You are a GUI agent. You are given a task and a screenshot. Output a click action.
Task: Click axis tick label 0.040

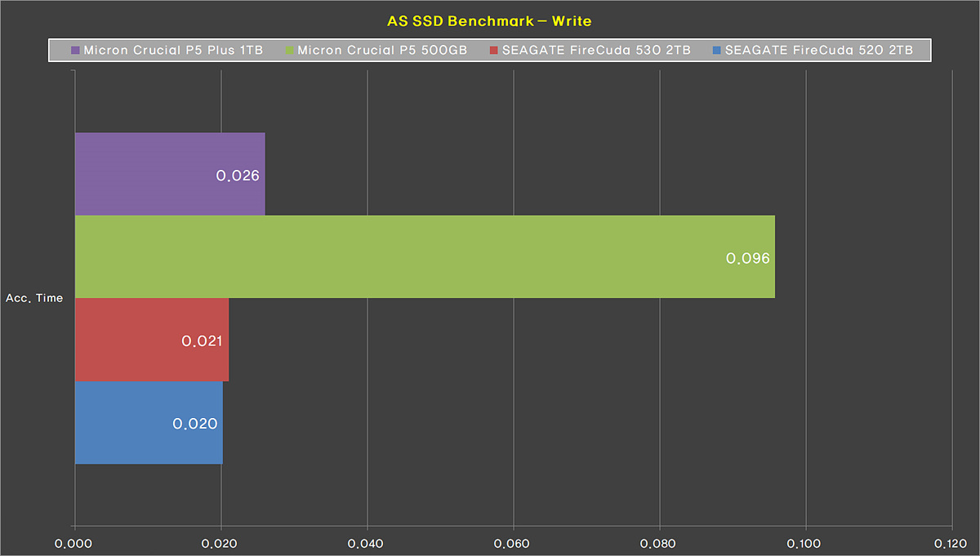pos(367,542)
